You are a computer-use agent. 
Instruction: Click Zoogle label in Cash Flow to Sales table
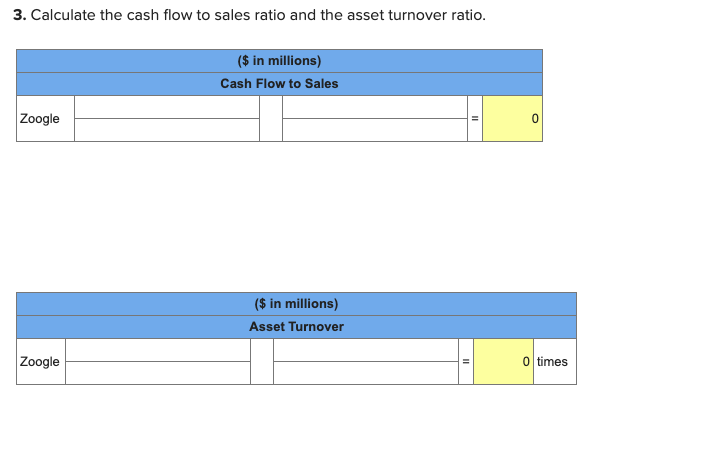pos(40,119)
